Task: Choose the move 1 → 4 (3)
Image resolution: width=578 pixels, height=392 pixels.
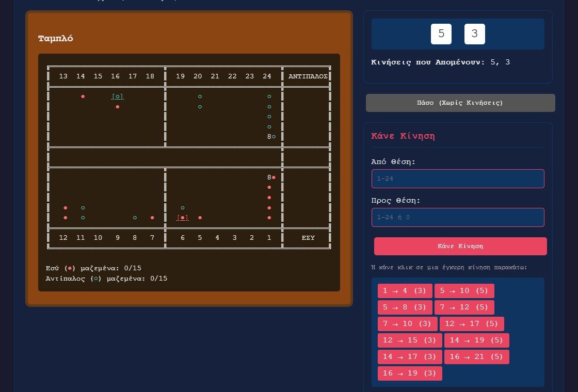Action: point(405,291)
